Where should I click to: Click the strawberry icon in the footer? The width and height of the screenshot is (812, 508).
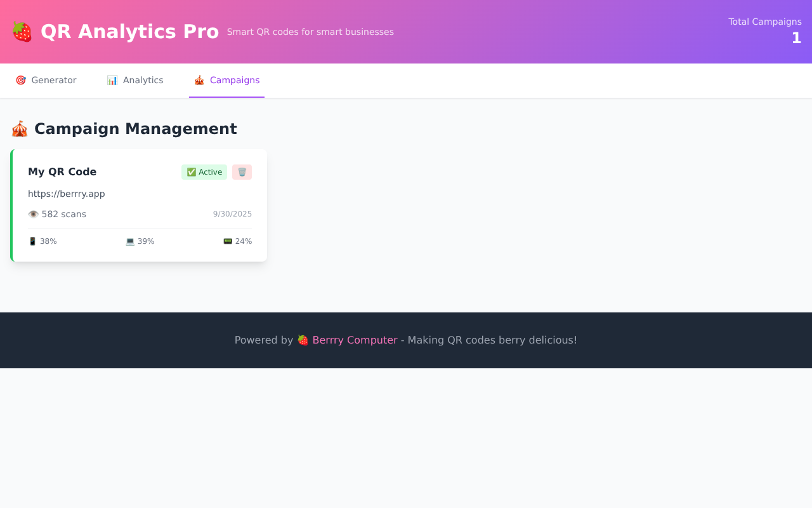[302, 340]
